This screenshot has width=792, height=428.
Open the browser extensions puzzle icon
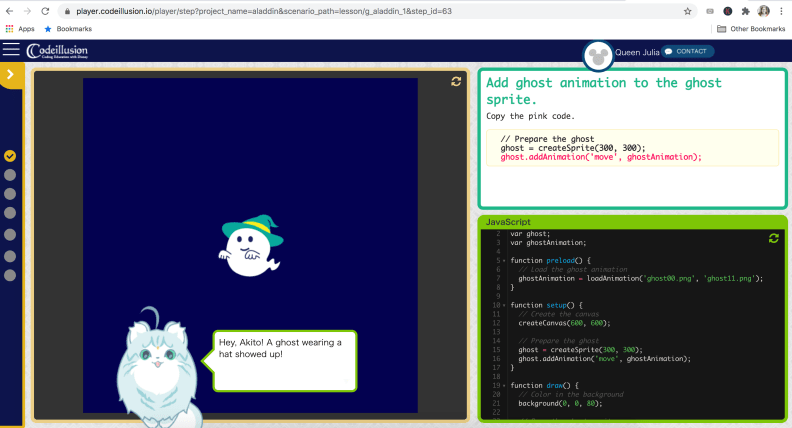[745, 11]
